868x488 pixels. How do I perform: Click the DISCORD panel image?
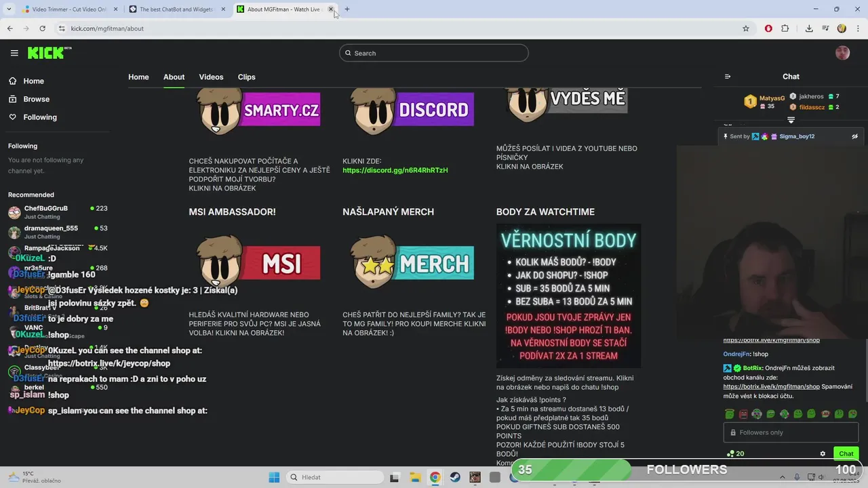(412, 110)
